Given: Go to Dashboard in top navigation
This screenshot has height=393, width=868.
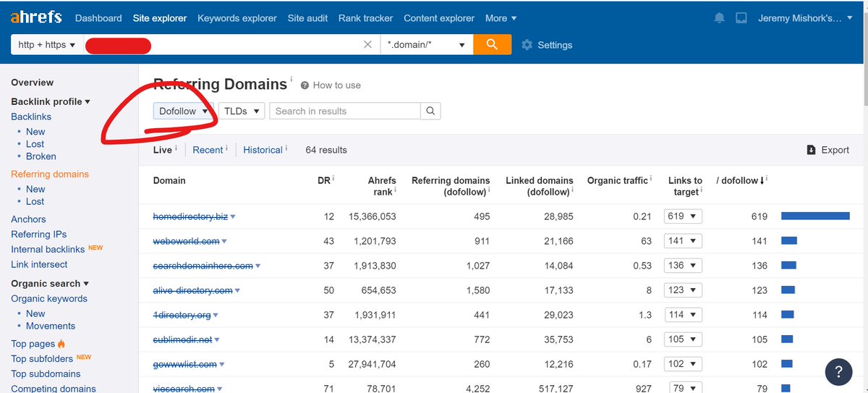Looking at the screenshot, I should tap(98, 18).
